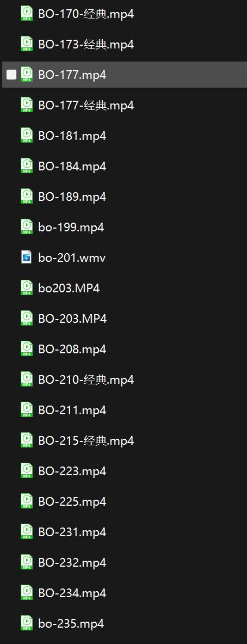Select the file BO-215-经典.mp4
This screenshot has width=247, height=644.
coord(86,441)
